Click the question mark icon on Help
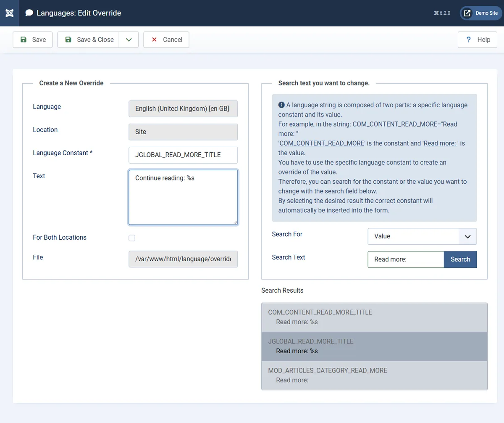 click(x=469, y=40)
